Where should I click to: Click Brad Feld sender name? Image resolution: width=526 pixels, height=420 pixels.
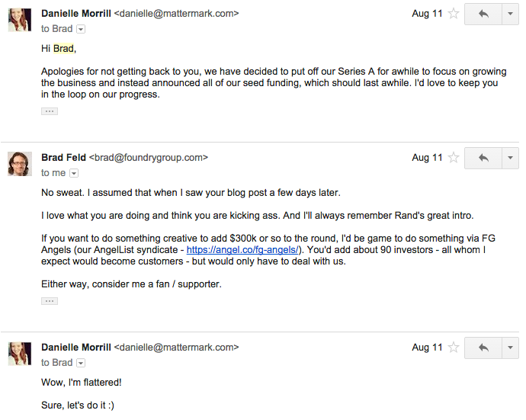(x=63, y=157)
